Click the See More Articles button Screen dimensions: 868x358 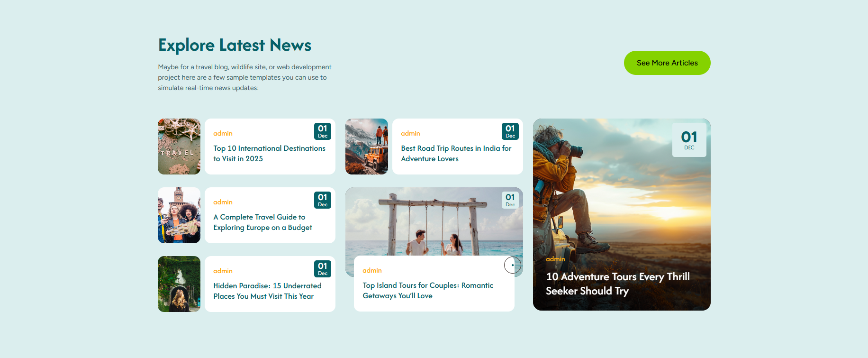[667, 63]
